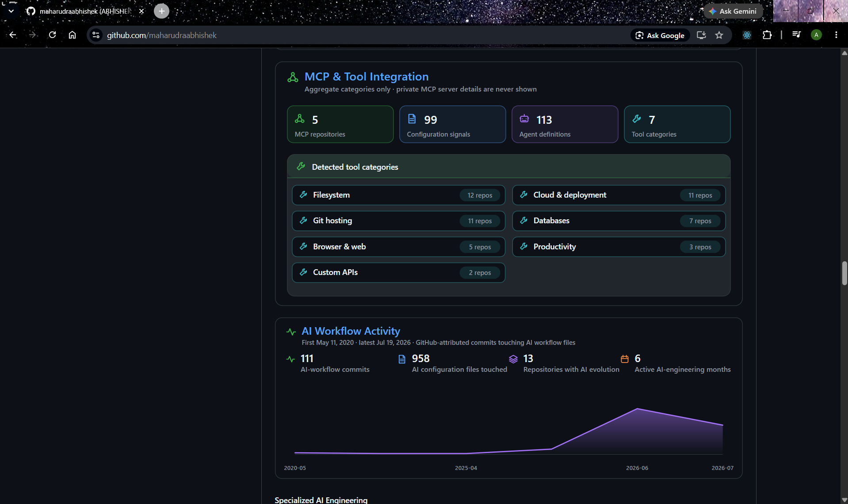
Task: Click the wrench icon in the Filesystem row
Action: pyautogui.click(x=303, y=195)
